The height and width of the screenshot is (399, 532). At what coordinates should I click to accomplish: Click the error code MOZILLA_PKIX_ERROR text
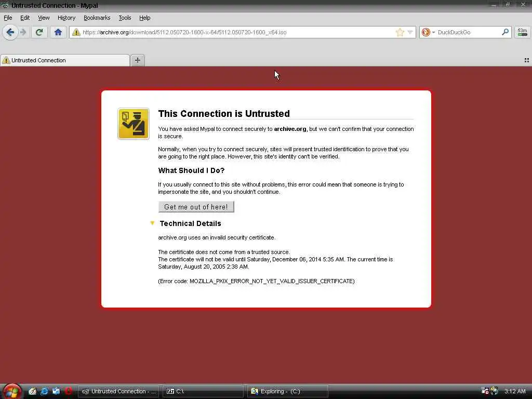pos(256,281)
